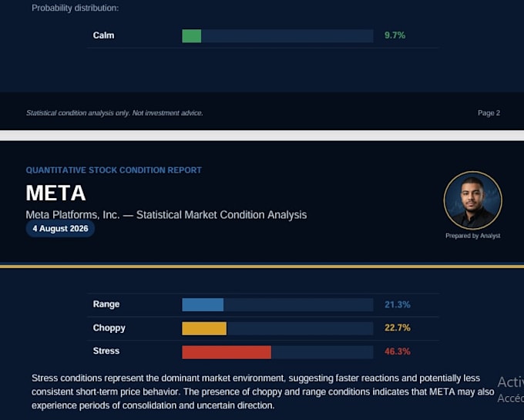Click the 22.7% Choppy percentage value
Screen dimensions: 524x420
click(x=397, y=328)
